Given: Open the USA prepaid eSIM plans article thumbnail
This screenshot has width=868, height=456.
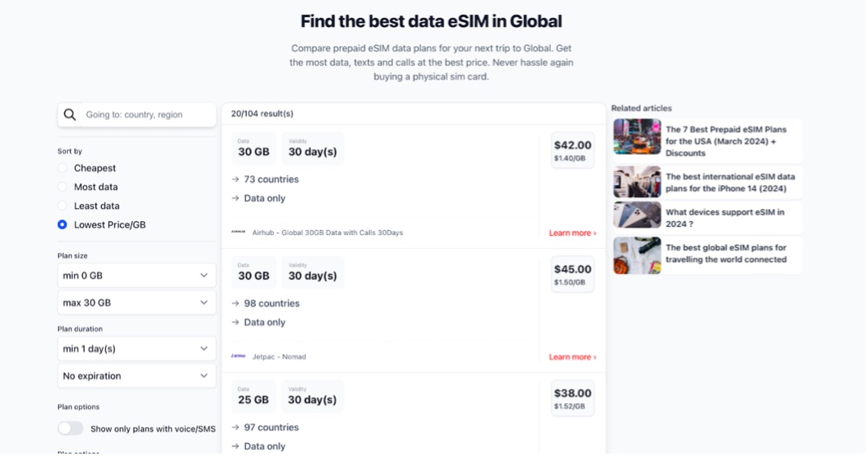Looking at the screenshot, I should [637, 136].
